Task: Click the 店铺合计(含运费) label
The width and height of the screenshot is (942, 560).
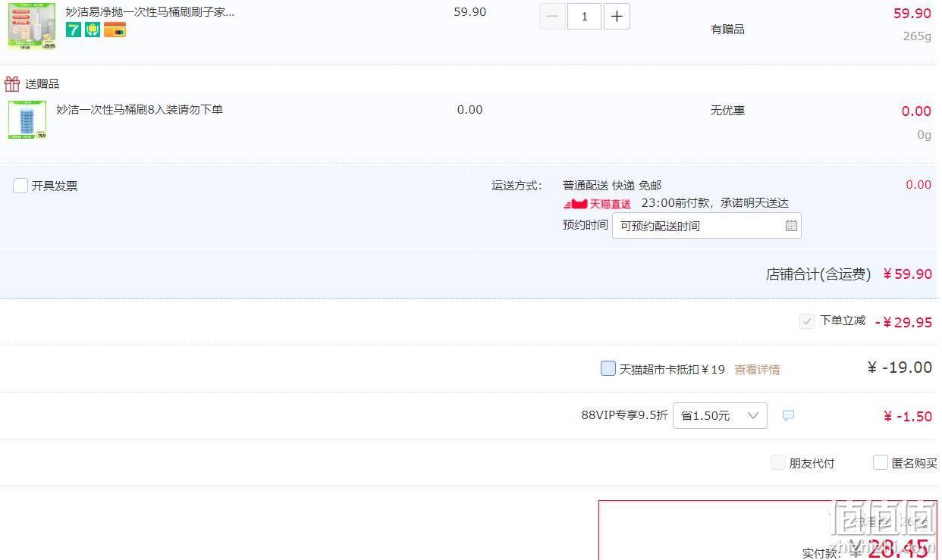Action: [818, 274]
